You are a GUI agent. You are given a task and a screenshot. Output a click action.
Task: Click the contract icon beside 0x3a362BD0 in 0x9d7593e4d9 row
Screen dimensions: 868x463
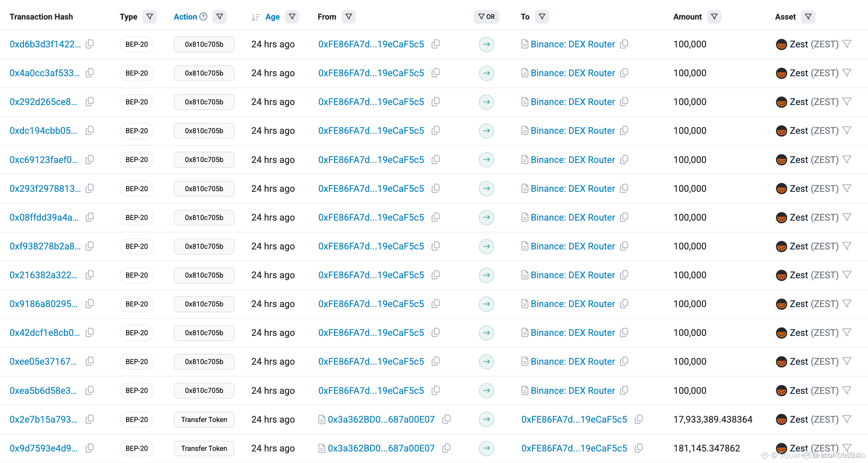(322, 448)
